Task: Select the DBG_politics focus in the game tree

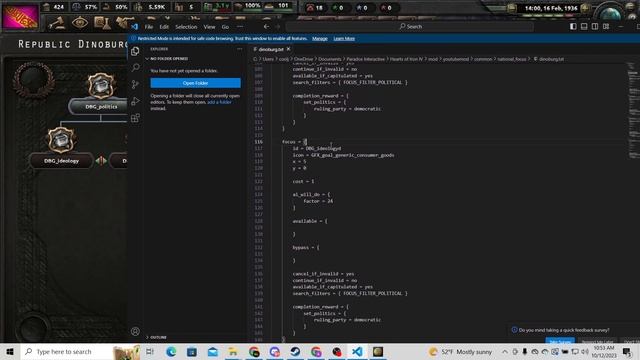Action: tap(101, 107)
